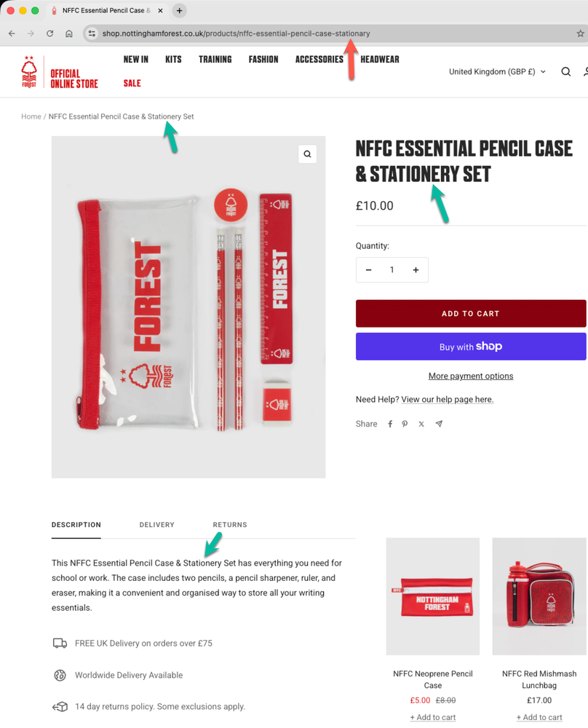This screenshot has height=728, width=588.
Task: Click the Nottingham Forest logo
Action: point(29,71)
